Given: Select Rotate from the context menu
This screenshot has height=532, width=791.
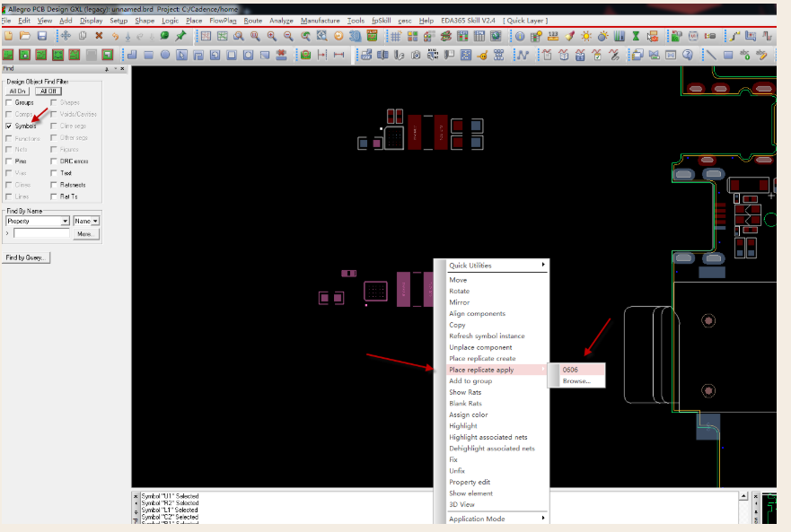Looking at the screenshot, I should click(x=459, y=291).
